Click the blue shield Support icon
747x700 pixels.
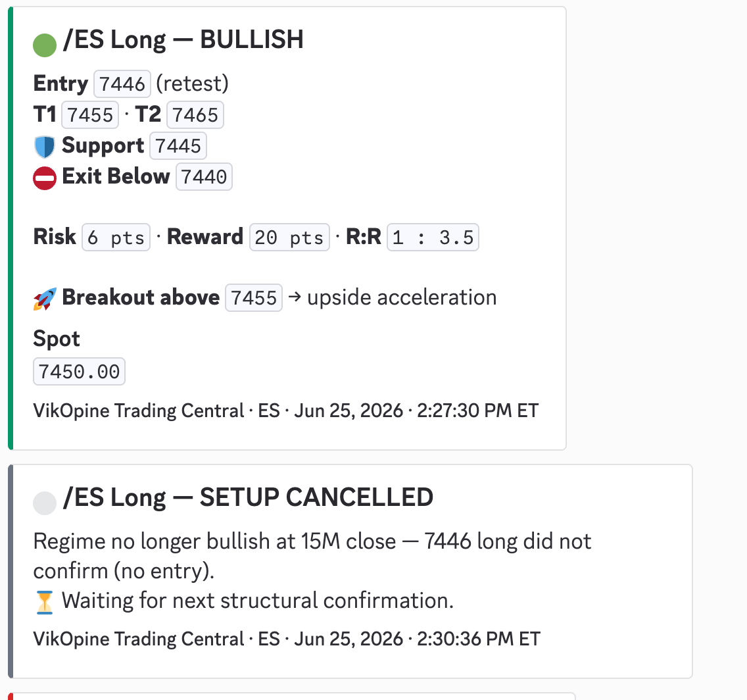(x=45, y=147)
